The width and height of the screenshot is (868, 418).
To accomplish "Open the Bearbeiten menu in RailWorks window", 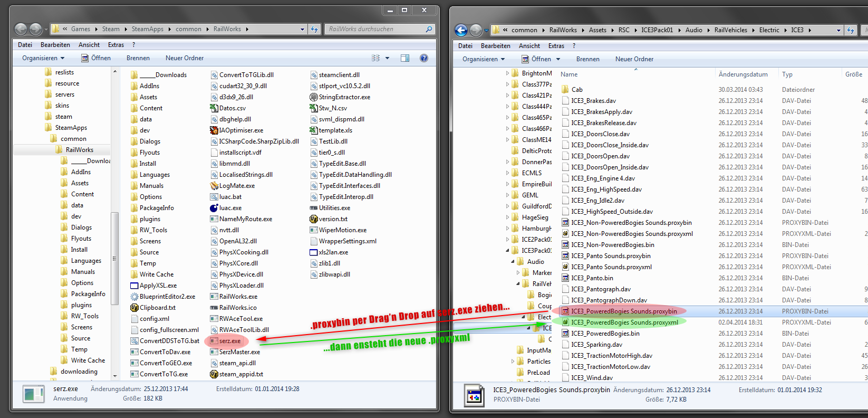I will point(55,45).
